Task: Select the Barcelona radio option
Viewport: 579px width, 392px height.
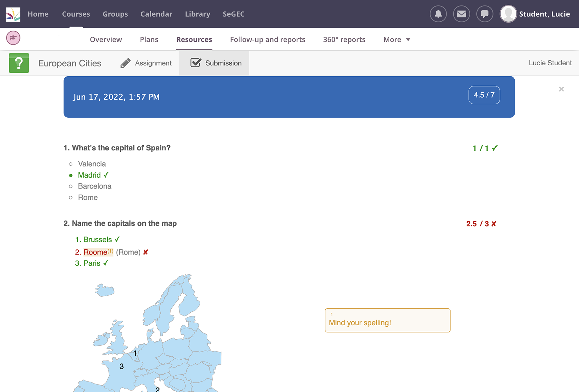Action: (71, 186)
